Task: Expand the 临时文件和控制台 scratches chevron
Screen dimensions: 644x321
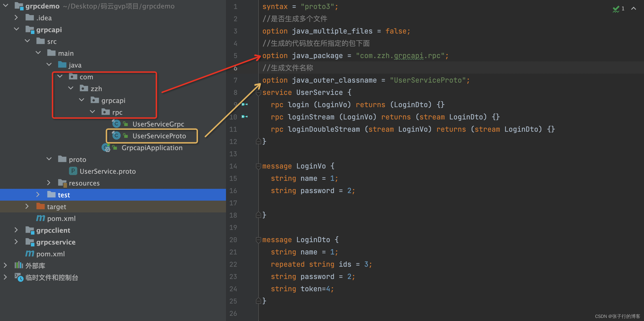Action: pyautogui.click(x=5, y=277)
